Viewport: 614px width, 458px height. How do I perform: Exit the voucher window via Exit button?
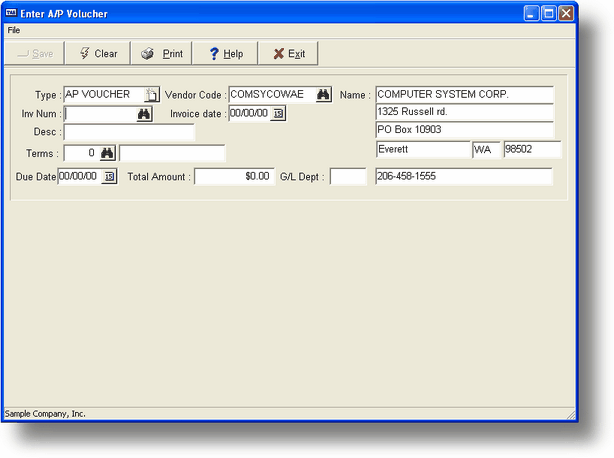pos(288,53)
